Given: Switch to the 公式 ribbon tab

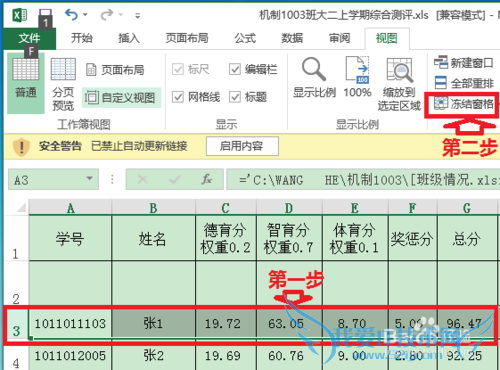Looking at the screenshot, I should pyautogui.click(x=245, y=38).
